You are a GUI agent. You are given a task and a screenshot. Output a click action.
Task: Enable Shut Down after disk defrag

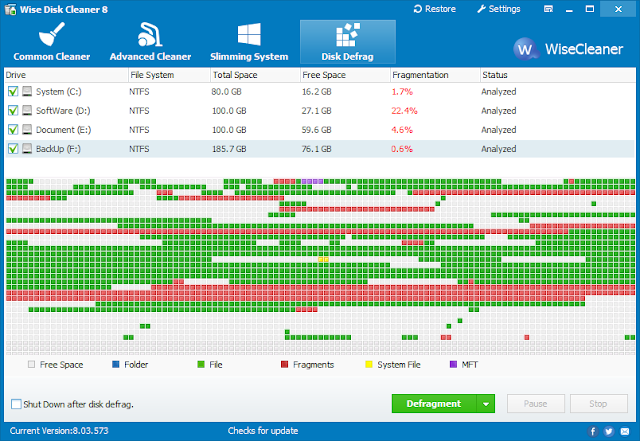pyautogui.click(x=16, y=404)
